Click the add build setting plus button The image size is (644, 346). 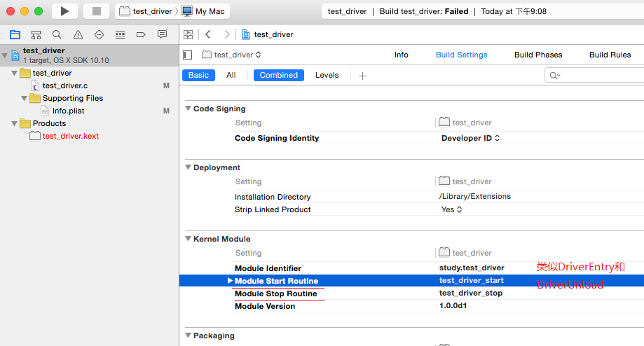tap(362, 76)
